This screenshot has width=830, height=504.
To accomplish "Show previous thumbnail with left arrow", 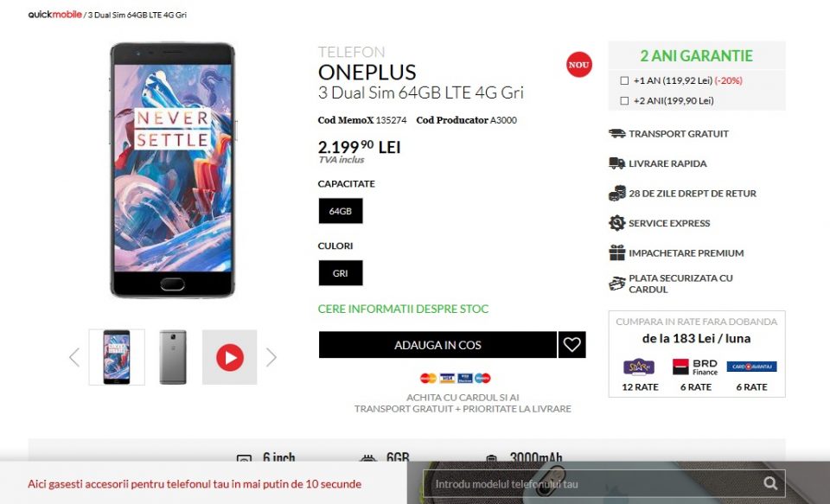I will (x=74, y=357).
